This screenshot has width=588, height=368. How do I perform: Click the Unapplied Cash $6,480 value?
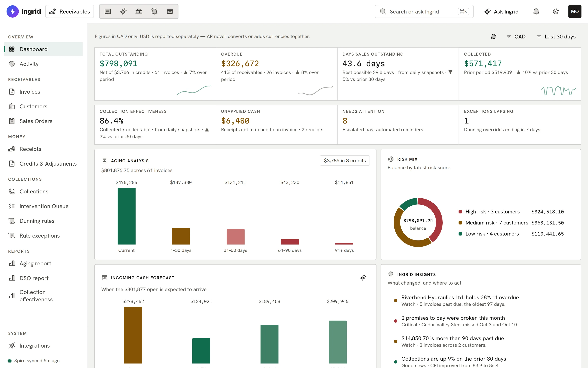click(235, 121)
